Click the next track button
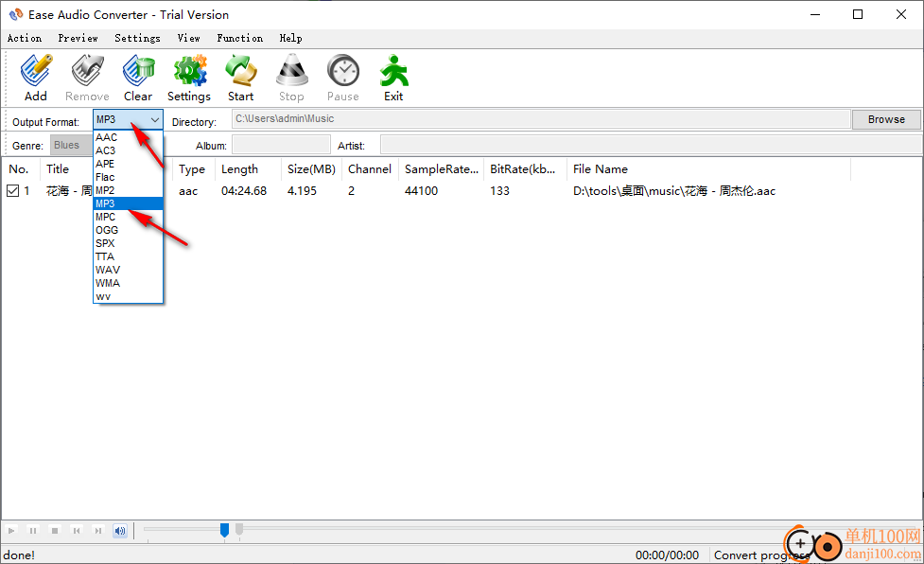The image size is (924, 564). click(x=98, y=531)
